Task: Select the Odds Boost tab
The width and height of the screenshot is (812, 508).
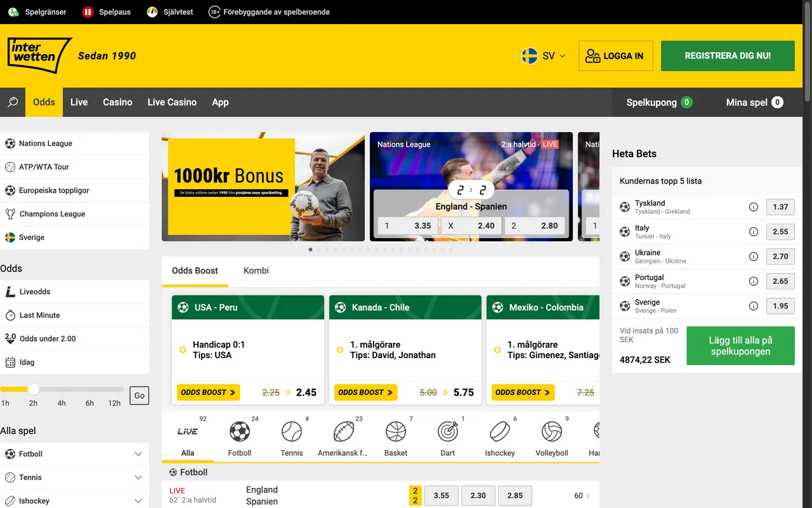Action: 195,271
